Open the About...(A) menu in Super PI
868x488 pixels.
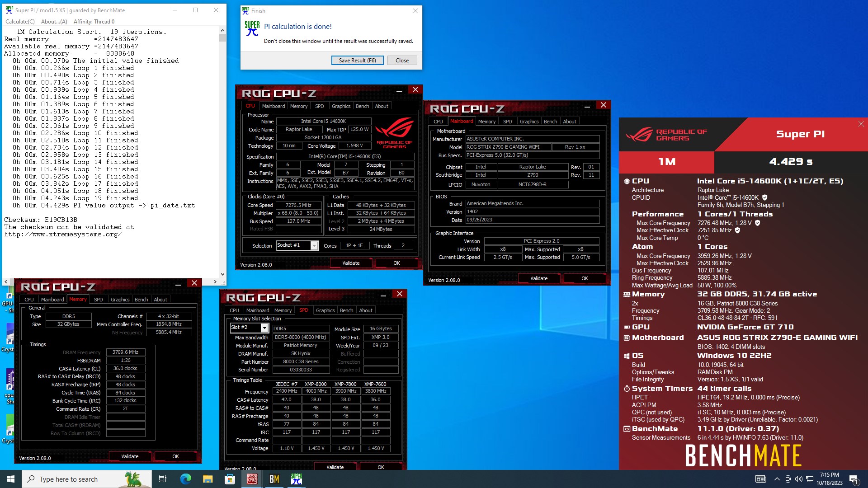(x=54, y=21)
